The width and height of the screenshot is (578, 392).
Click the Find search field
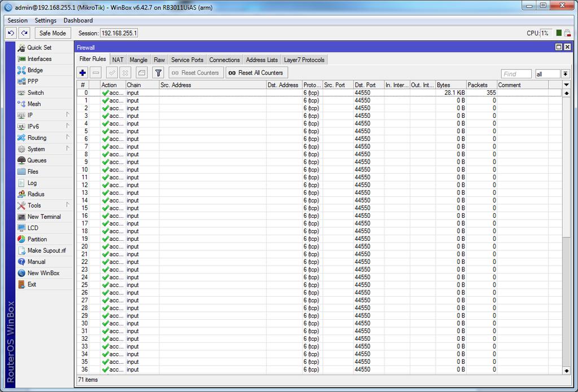point(516,74)
